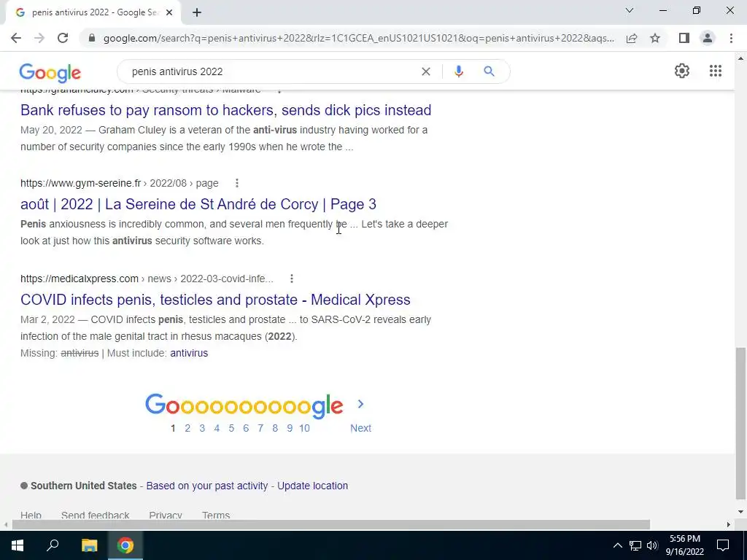Clear the Google search box
The width and height of the screenshot is (747, 560).
click(x=426, y=71)
